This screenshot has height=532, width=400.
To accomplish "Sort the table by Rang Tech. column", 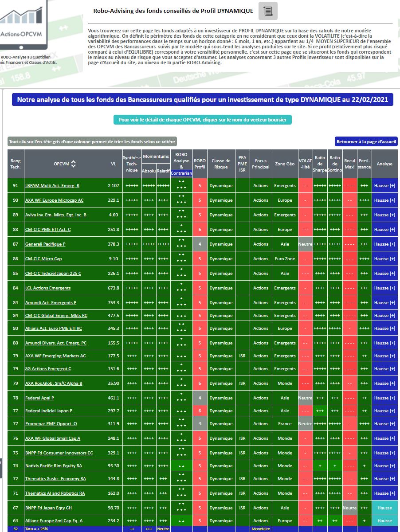I will pos(16,164).
